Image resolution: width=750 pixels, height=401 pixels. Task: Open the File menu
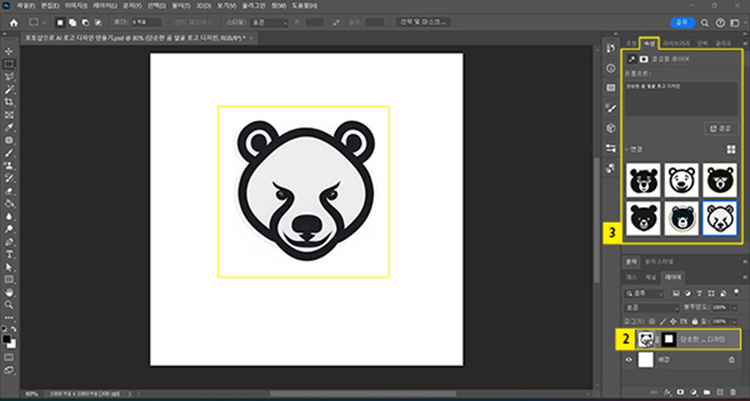[24, 6]
